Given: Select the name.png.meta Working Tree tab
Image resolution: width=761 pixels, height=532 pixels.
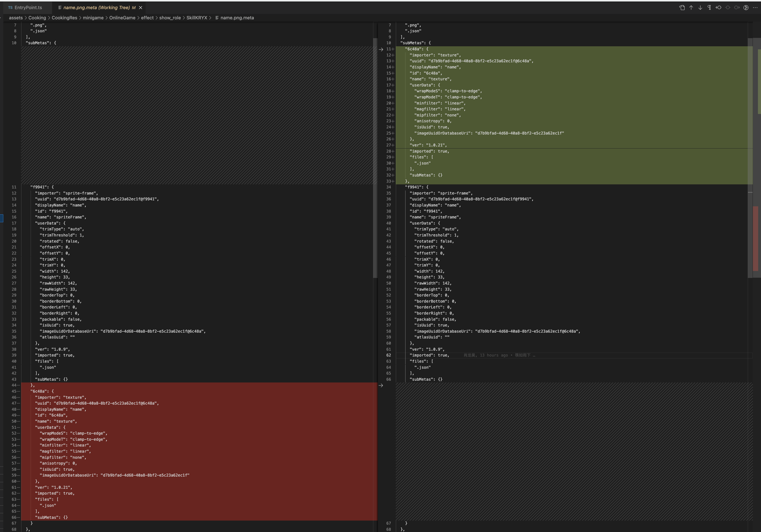Looking at the screenshot, I should [96, 8].
